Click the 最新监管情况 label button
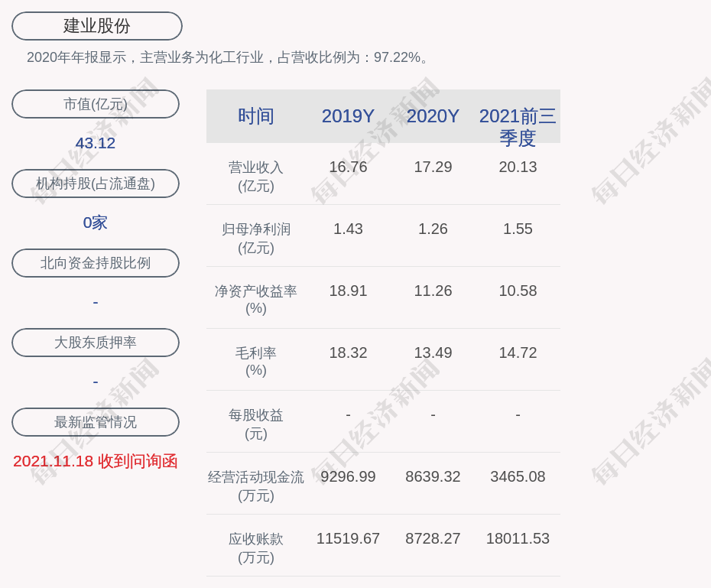Viewport: 711px width, 588px height. [x=96, y=422]
